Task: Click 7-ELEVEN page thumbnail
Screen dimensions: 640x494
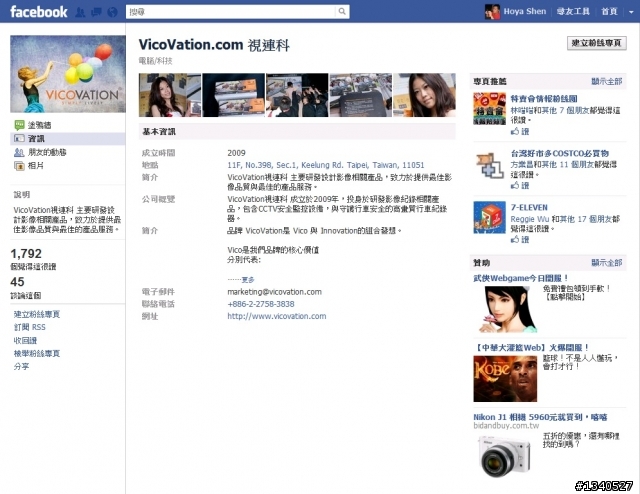Action: click(x=489, y=217)
